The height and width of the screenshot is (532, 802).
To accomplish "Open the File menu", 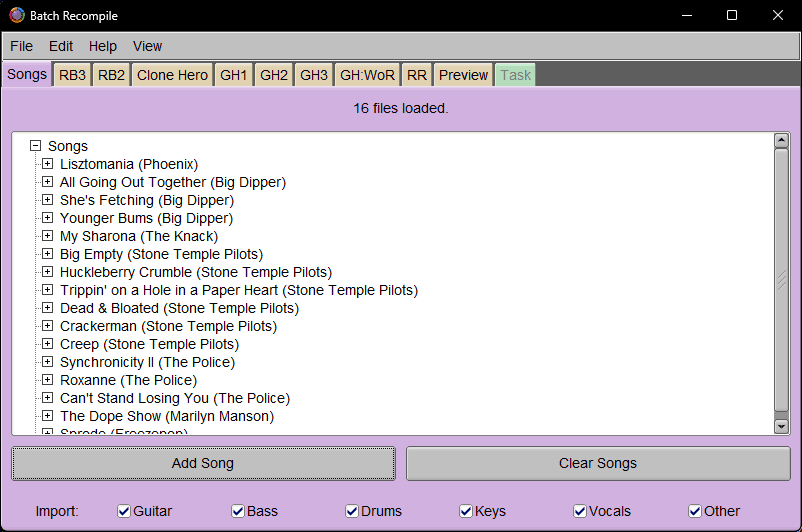I will click(x=21, y=46).
